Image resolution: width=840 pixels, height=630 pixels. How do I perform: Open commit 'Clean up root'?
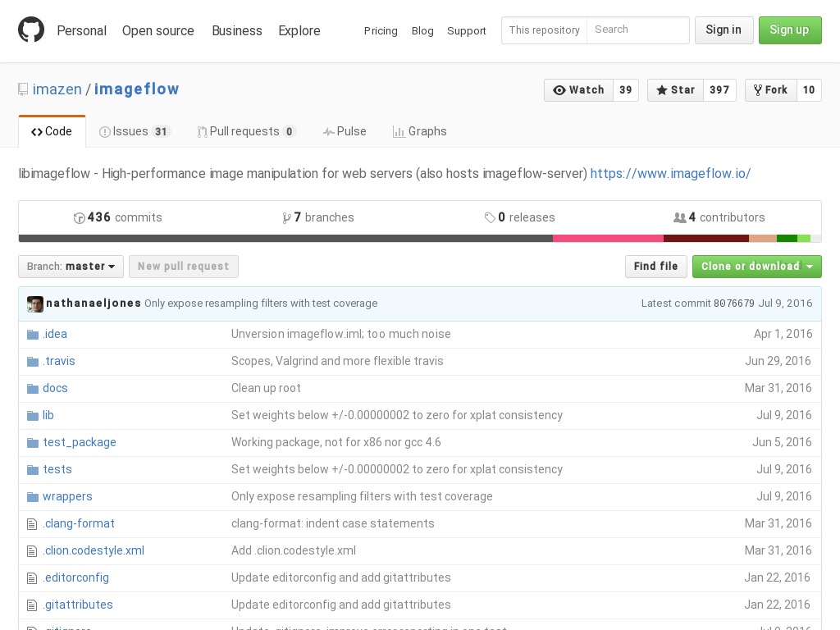point(266,388)
